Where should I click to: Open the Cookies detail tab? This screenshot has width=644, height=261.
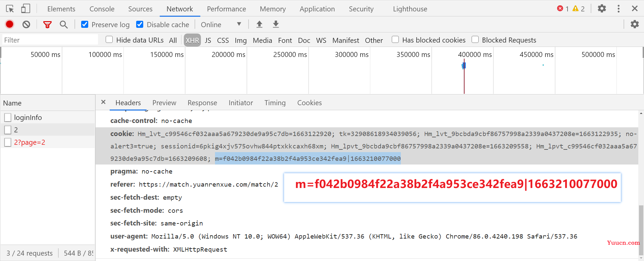310,103
